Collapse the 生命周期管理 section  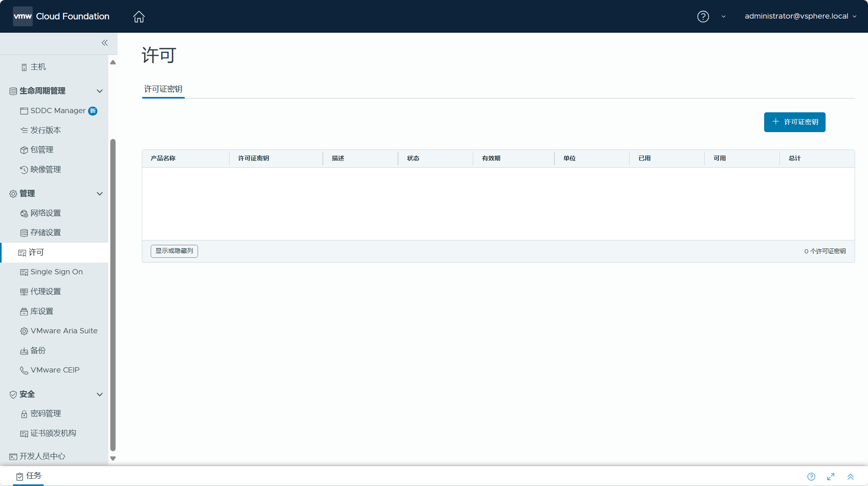pyautogui.click(x=99, y=91)
